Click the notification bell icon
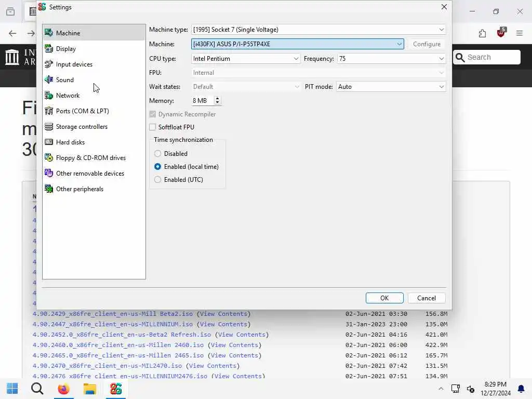Screen dimensions: 532x399 click(x=521, y=389)
